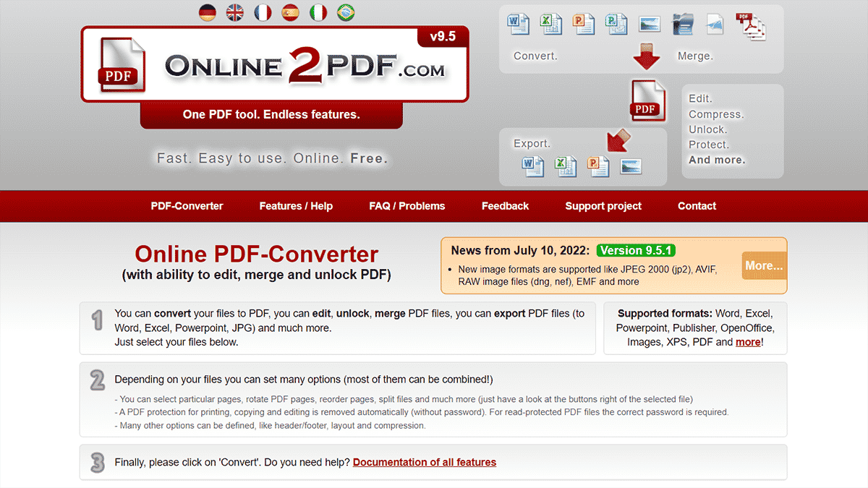The height and width of the screenshot is (488, 868).
Task: Click the 'more' supported formats link
Action: pyautogui.click(x=747, y=342)
